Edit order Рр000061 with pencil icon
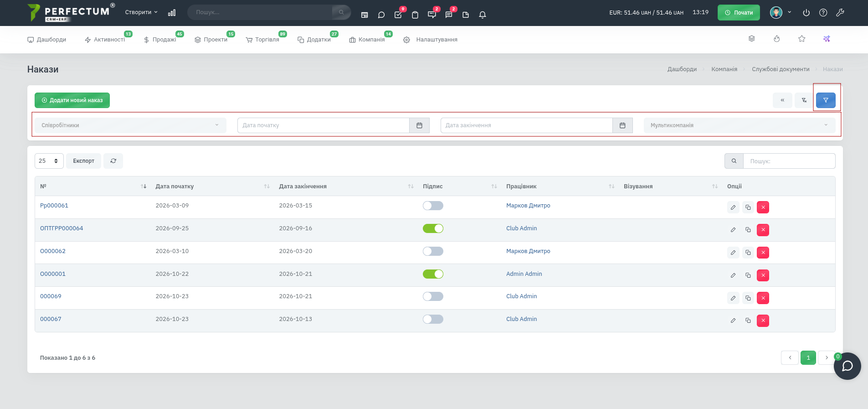868x409 pixels. [x=733, y=207]
